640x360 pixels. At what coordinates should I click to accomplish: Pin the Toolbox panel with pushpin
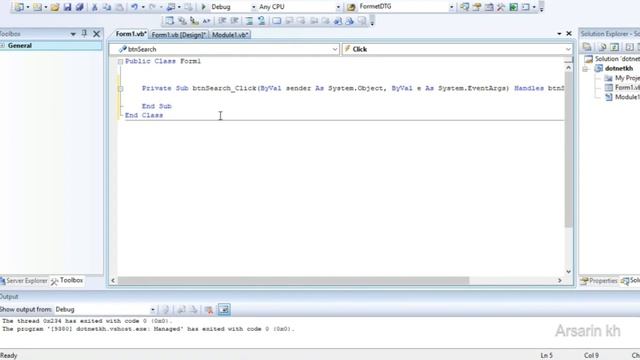[x=84, y=33]
